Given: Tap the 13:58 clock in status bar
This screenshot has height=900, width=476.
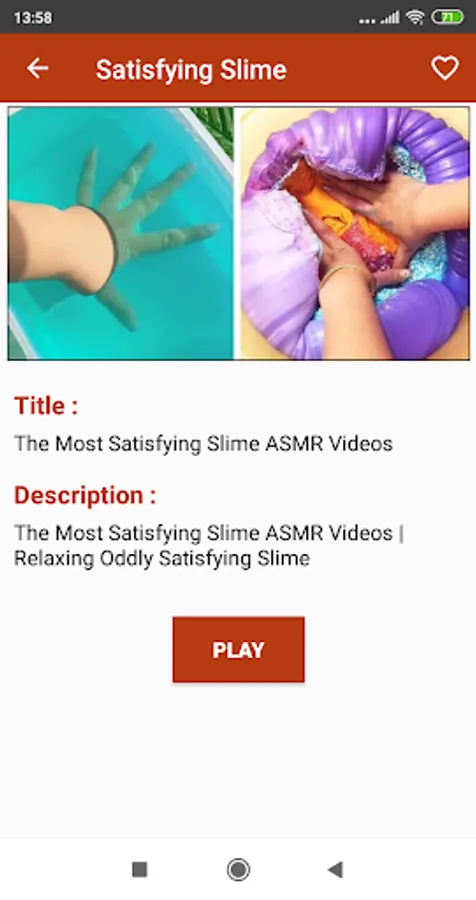Looking at the screenshot, I should coord(33,18).
